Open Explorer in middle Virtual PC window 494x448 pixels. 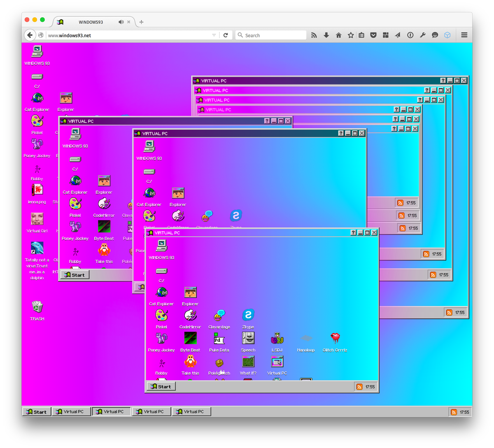(178, 193)
